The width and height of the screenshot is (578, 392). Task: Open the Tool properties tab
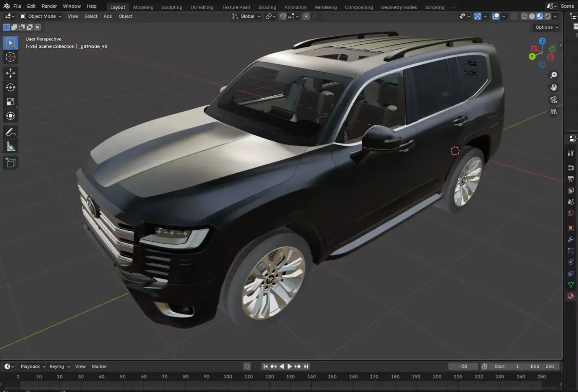click(571, 153)
